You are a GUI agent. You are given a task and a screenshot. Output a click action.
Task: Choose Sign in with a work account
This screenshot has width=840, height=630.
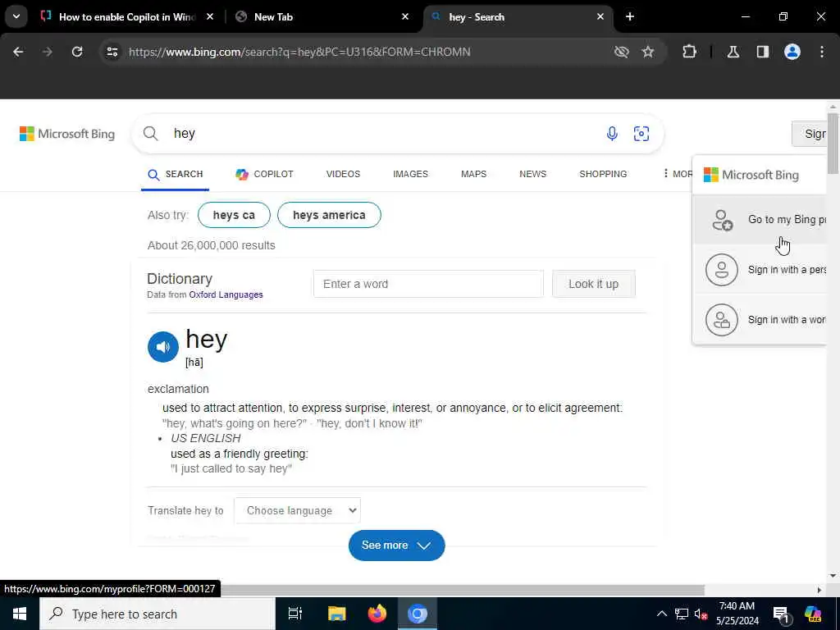tap(760, 319)
